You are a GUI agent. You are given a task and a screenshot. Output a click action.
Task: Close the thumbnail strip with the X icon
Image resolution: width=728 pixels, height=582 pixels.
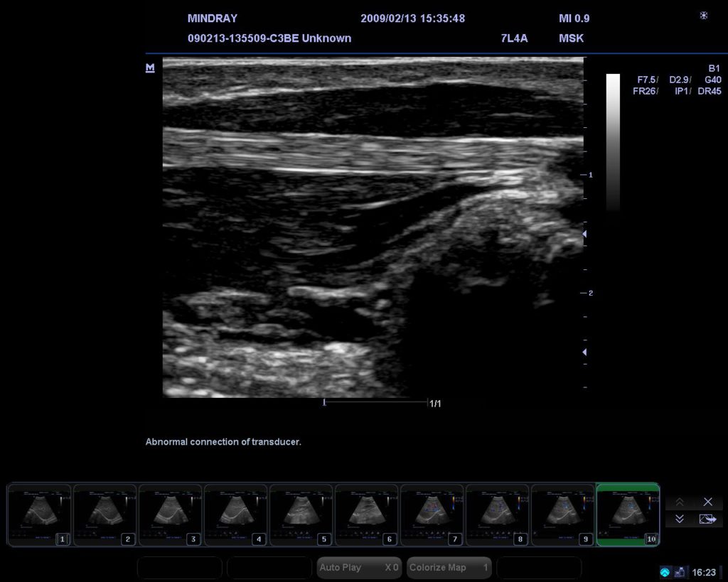(707, 502)
